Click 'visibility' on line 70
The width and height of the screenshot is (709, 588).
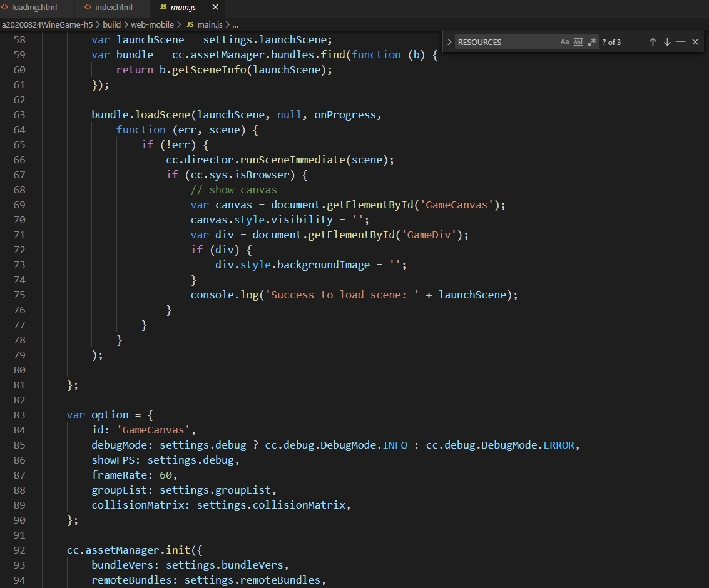302,220
